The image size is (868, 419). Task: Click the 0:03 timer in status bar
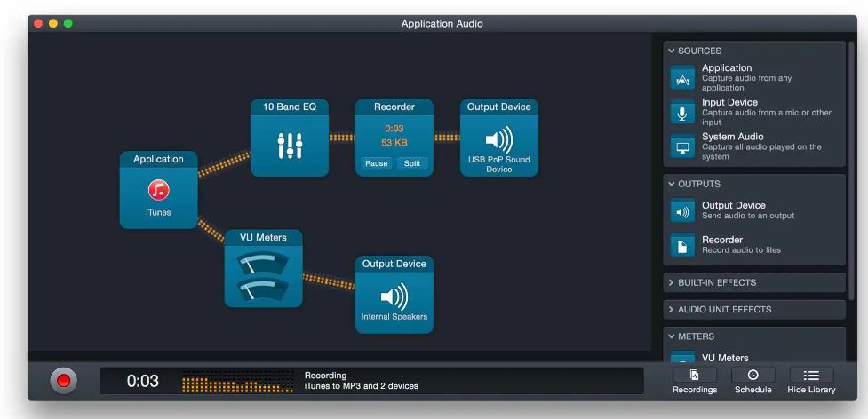[143, 381]
